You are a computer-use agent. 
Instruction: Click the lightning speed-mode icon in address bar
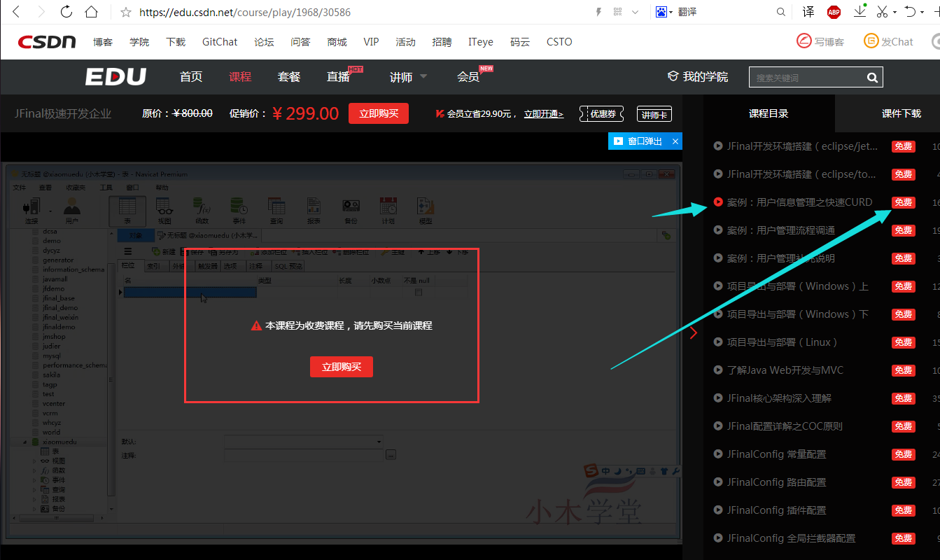pyautogui.click(x=598, y=12)
